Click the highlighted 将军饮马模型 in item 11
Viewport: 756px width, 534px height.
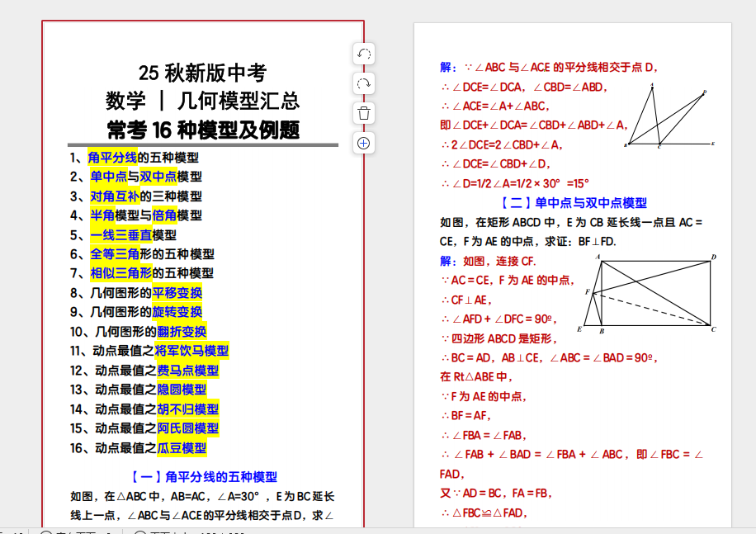[x=191, y=351]
